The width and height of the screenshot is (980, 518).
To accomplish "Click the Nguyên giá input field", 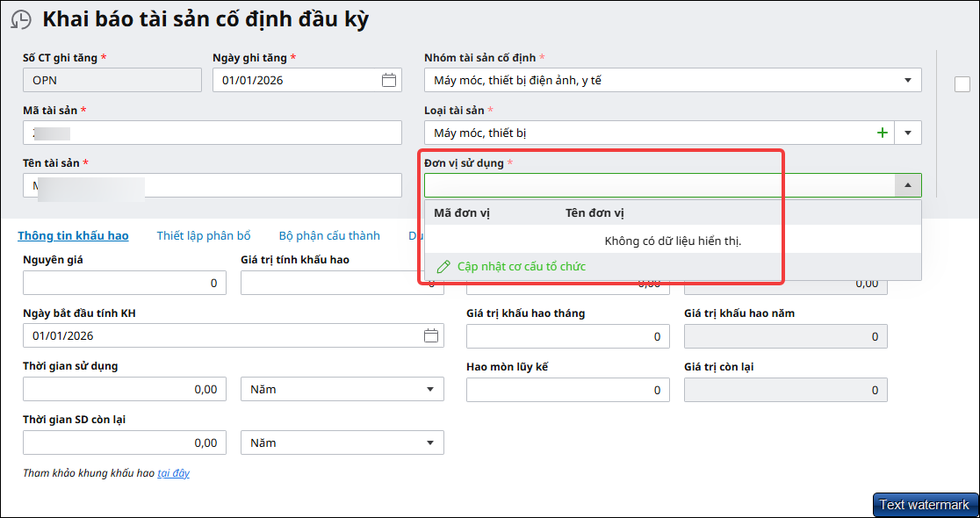I will [x=125, y=283].
